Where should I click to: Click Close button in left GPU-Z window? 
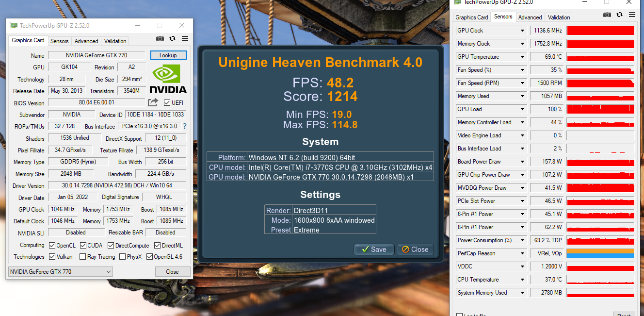click(173, 272)
